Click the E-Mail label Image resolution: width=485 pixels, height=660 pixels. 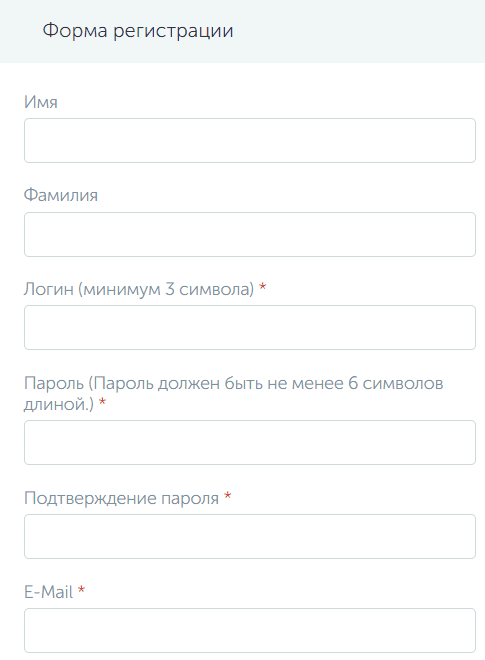click(x=48, y=592)
